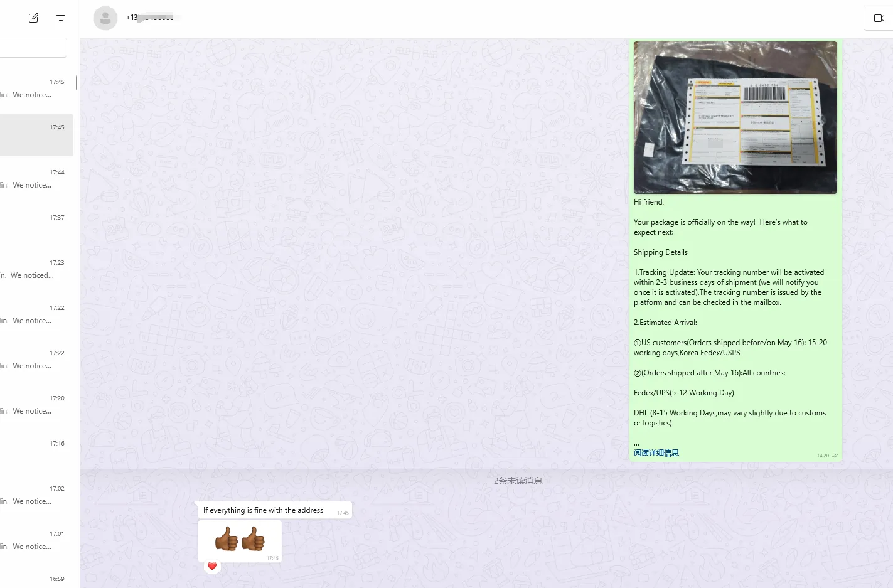Open the conversation timestamped 17:45 at top
893x588 pixels.
click(37, 90)
